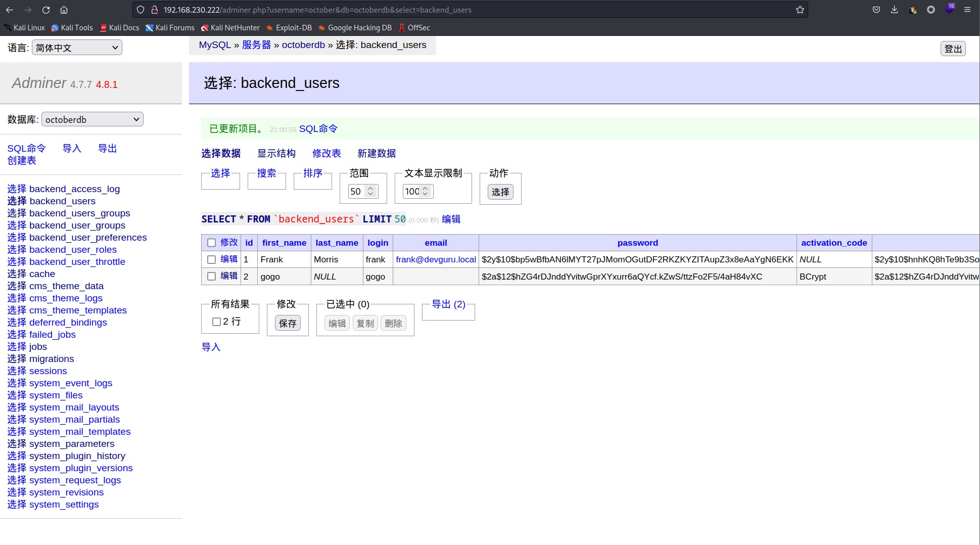Reload the page with the refresh icon
Image resolution: width=980 pixels, height=545 pixels.
tap(46, 10)
